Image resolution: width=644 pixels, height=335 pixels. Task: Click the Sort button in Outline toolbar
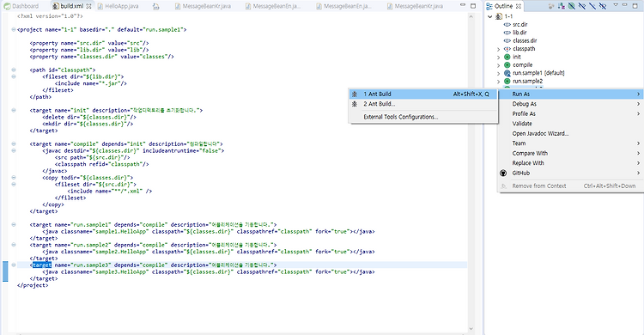562,6
